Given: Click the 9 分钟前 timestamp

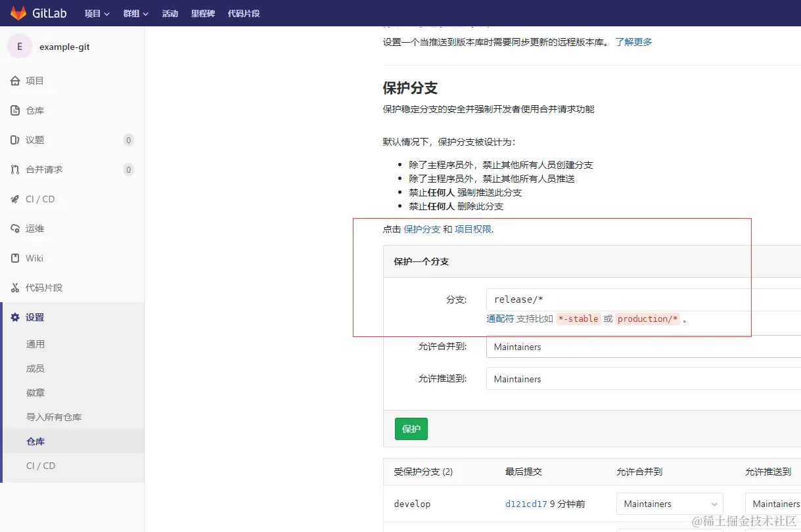Looking at the screenshot, I should pyautogui.click(x=568, y=504).
